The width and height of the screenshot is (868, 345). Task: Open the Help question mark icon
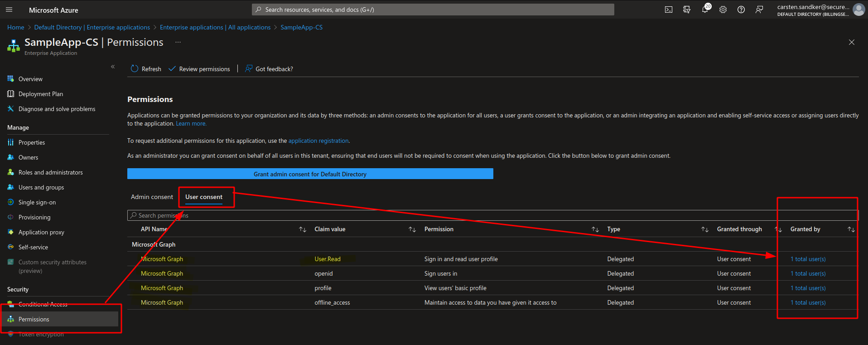(x=741, y=10)
